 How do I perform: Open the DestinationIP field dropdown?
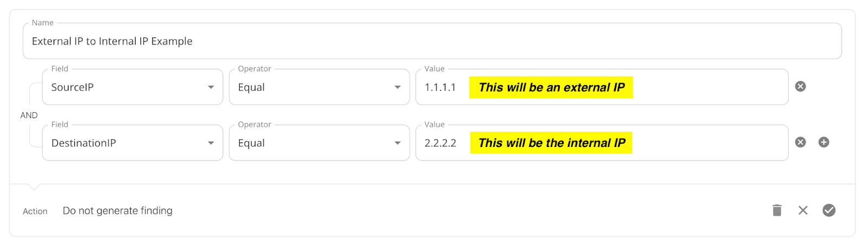coord(132,143)
